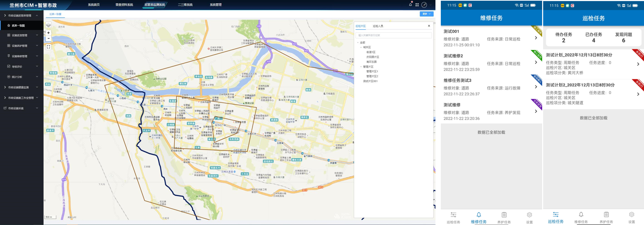Open the notification bell in top header
The image size is (644, 225).
[410, 5]
